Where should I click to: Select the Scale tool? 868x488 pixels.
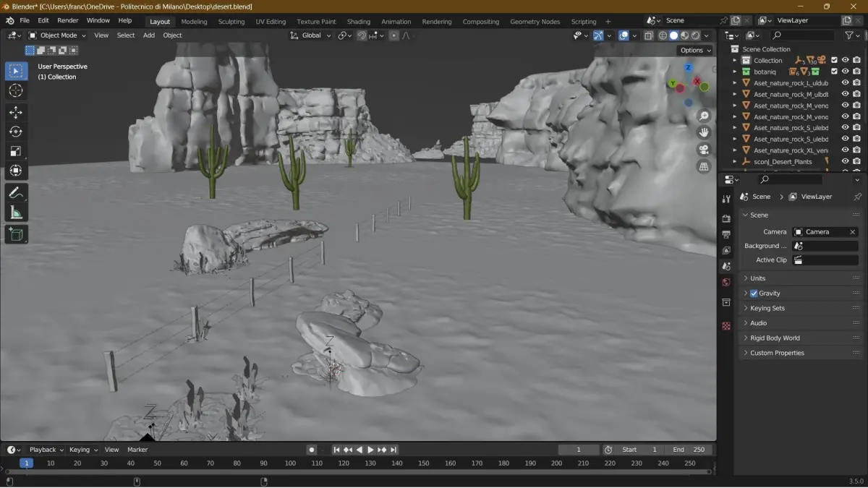[x=16, y=151]
